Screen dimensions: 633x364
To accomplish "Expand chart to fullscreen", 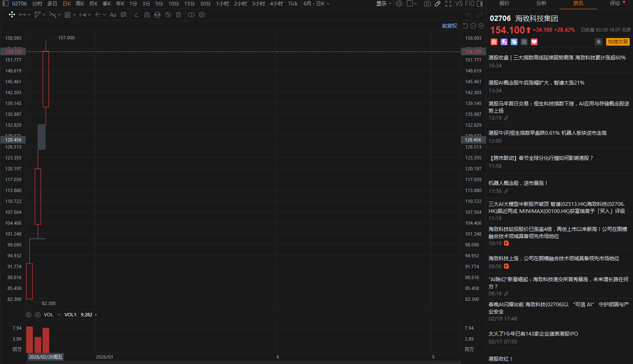I will [448, 3].
